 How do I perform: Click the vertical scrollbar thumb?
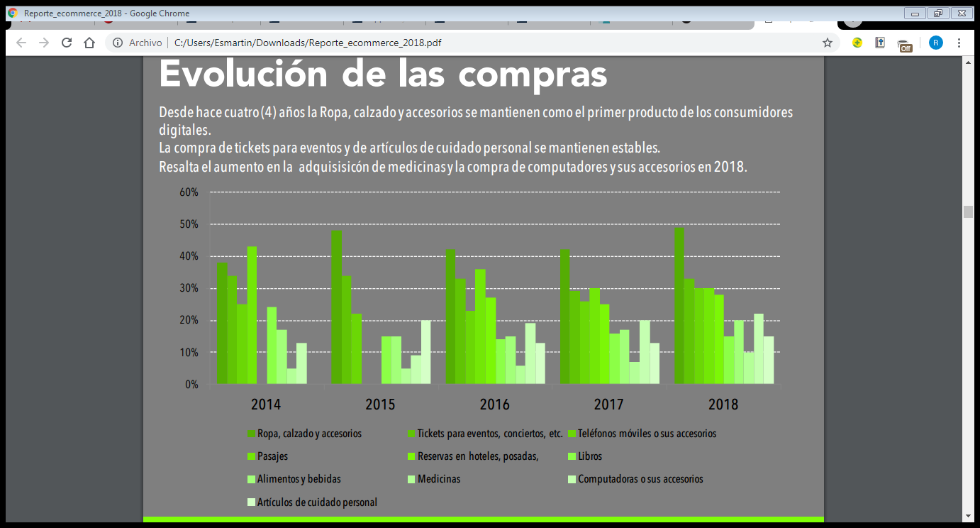click(x=968, y=211)
